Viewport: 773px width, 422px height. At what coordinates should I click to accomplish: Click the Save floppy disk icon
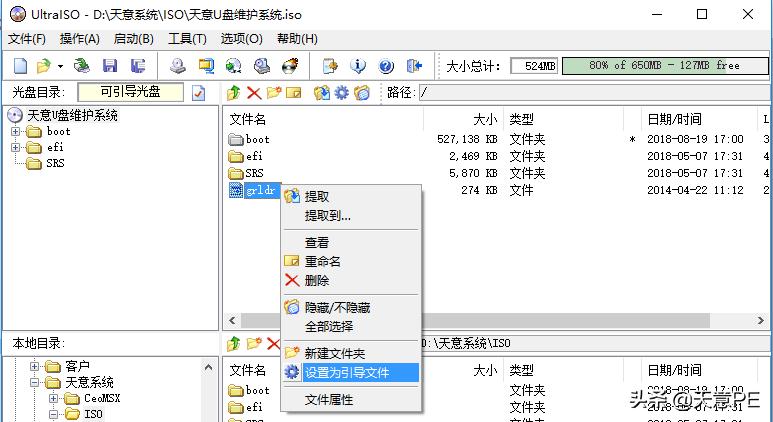pos(109,65)
